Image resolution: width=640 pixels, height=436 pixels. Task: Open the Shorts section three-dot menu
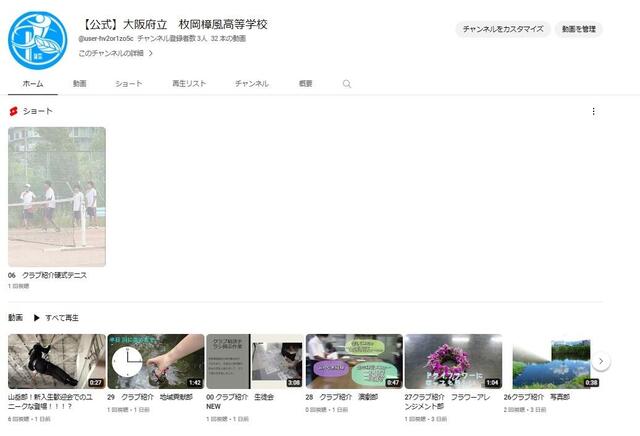click(x=593, y=111)
